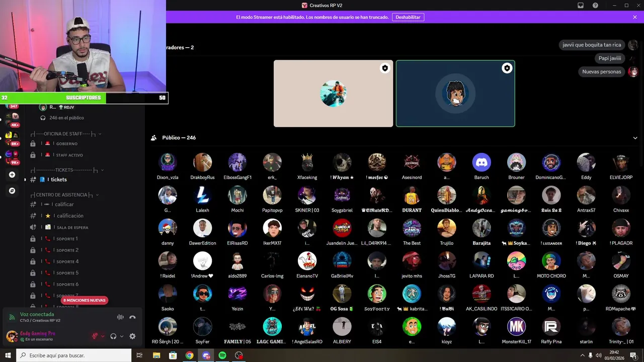Open Task View on the taskbar

pos(140,355)
